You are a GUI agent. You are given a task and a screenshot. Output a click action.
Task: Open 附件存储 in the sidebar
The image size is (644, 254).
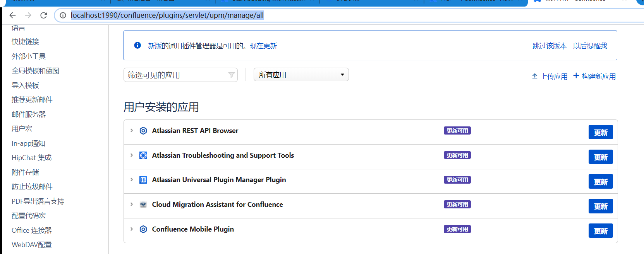[25, 172]
